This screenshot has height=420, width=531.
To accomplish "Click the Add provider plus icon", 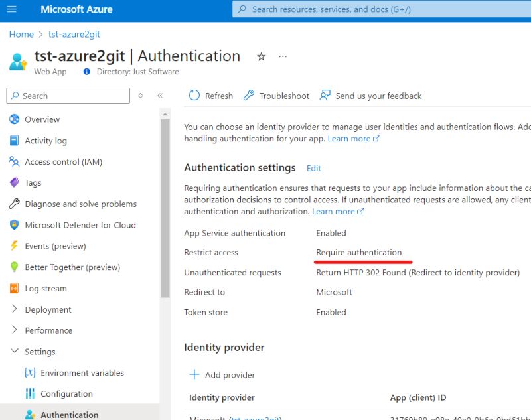I will 193,375.
